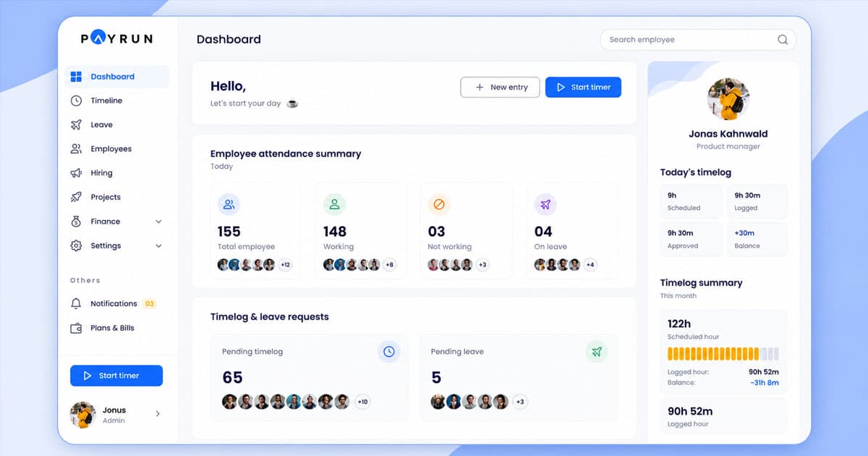This screenshot has height=456, width=868.
Task: Show +4 more employees on leave
Action: (x=590, y=265)
